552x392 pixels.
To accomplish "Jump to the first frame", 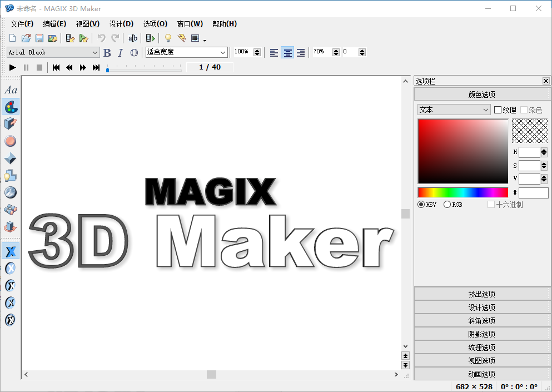I will pos(56,67).
